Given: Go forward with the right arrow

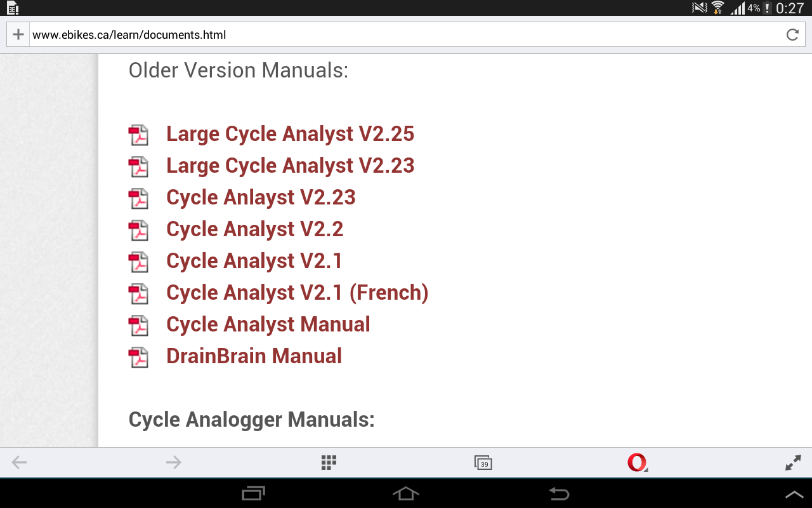Looking at the screenshot, I should tap(174, 462).
